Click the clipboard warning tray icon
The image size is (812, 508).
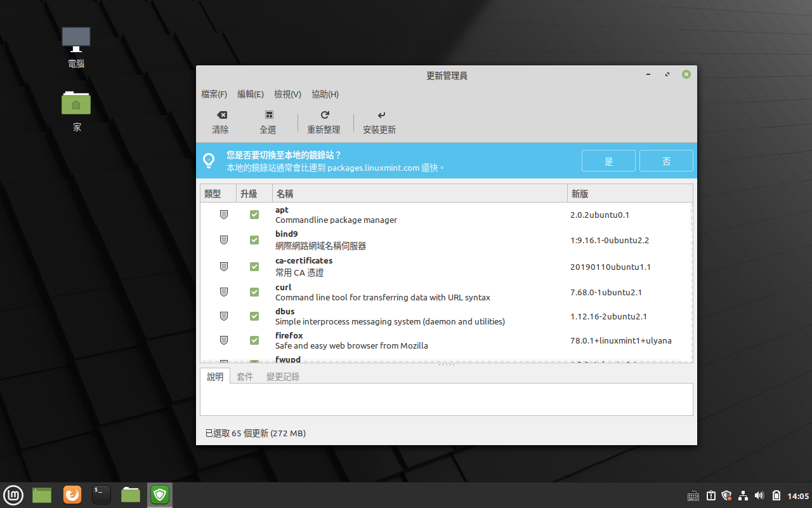coord(711,495)
